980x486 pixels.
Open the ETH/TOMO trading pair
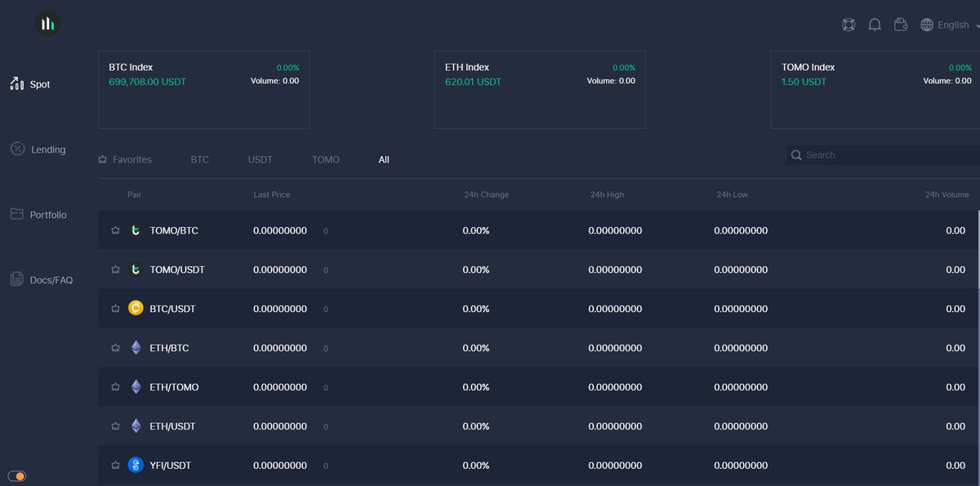click(x=174, y=387)
